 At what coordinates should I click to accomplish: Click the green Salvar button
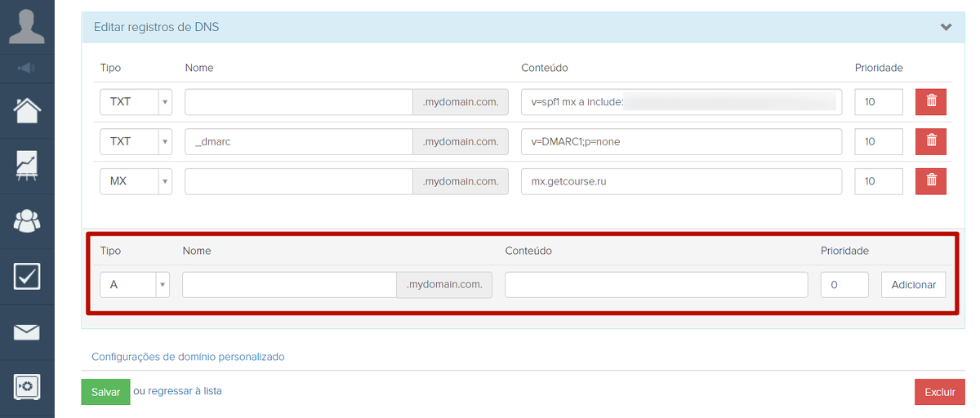tap(105, 392)
